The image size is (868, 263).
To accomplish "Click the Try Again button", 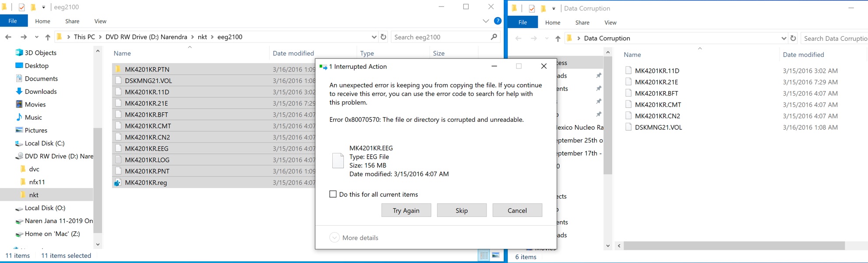I will (406, 210).
